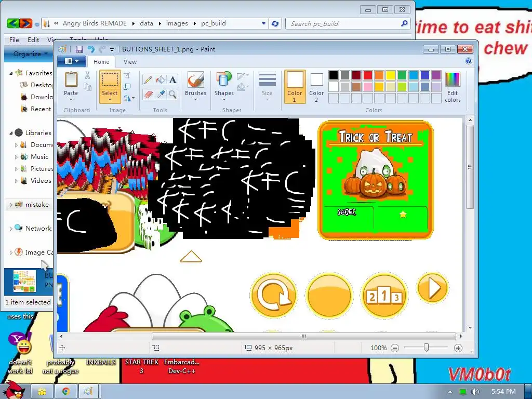Open the Paint application menu button
The image size is (532, 399).
pos(72,61)
